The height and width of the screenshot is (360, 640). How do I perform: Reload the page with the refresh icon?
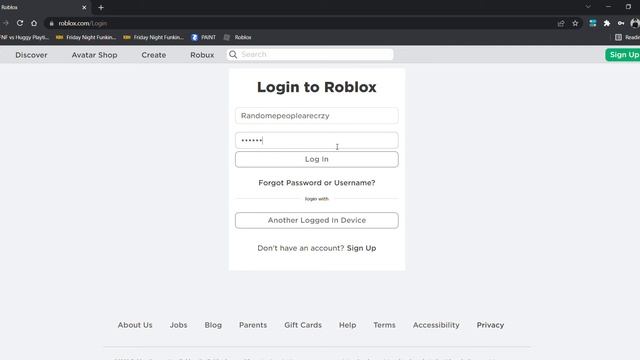[20, 23]
